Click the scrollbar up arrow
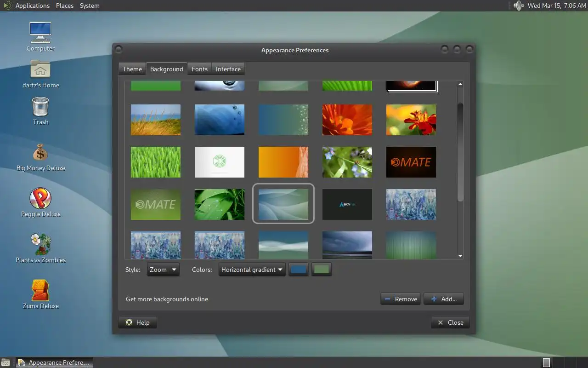The width and height of the screenshot is (588, 368). pos(460,84)
